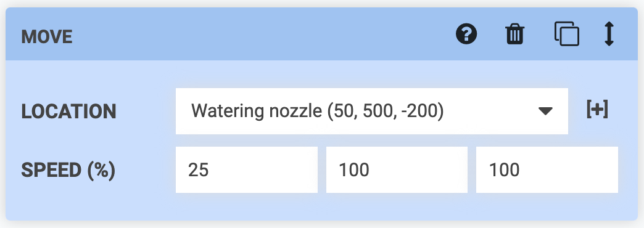This screenshot has width=644, height=228.
Task: Click the first speed field showing 25
Action: pyautogui.click(x=246, y=170)
